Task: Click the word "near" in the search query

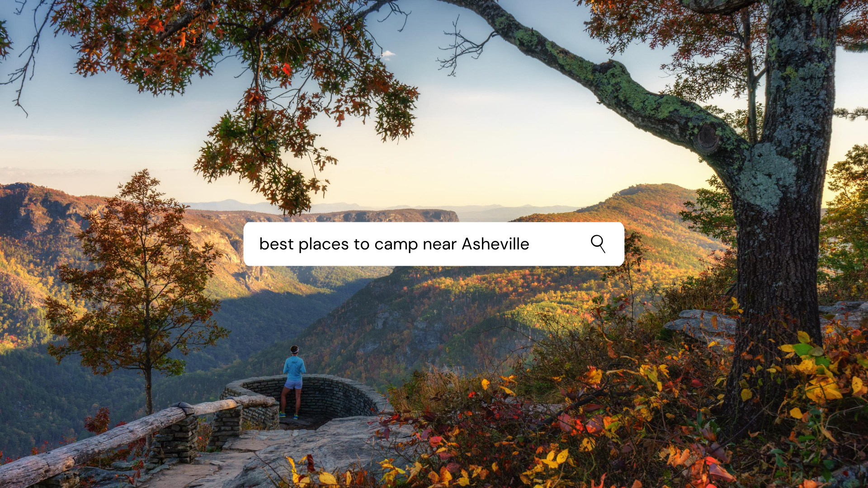Action: click(x=439, y=245)
